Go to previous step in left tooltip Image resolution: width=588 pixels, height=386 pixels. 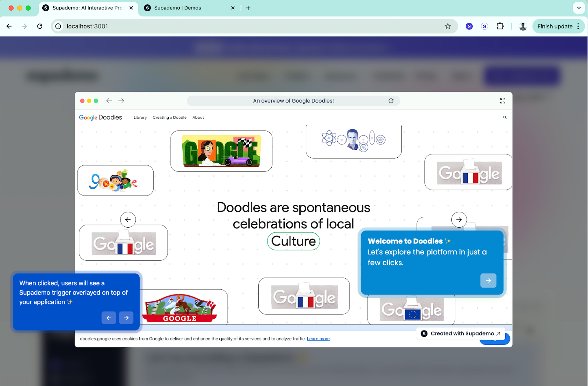(109, 318)
